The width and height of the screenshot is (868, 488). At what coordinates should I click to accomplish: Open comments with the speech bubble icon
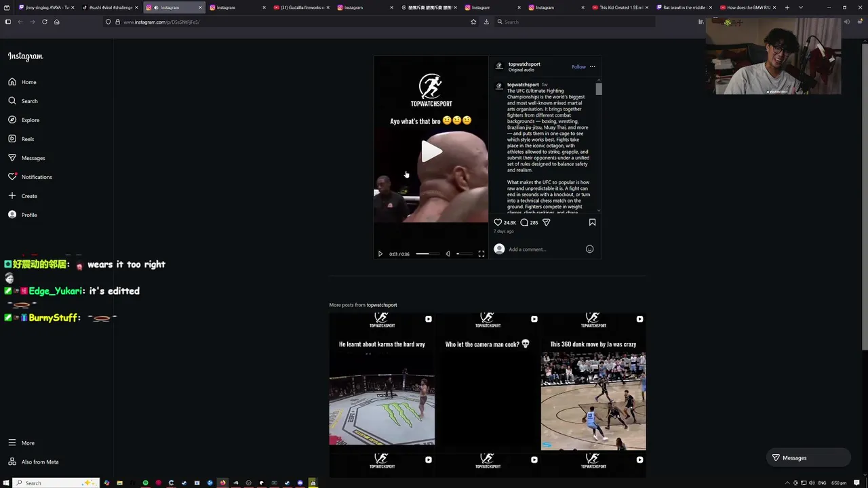524,222
